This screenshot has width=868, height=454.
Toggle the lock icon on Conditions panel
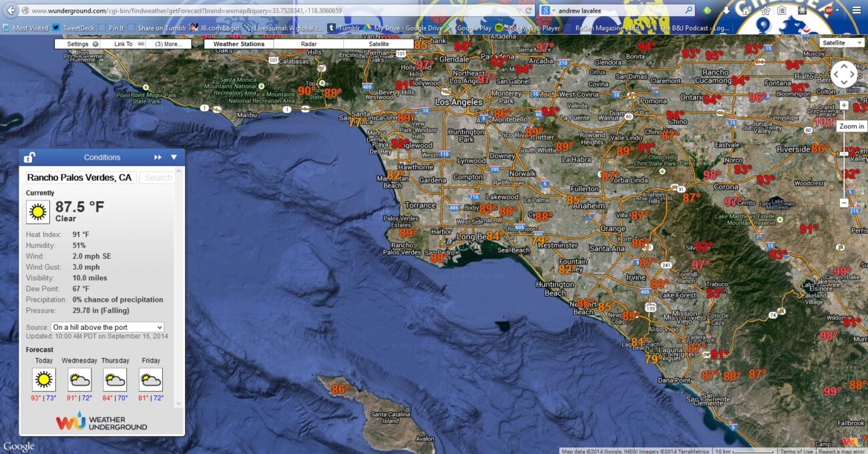coord(29,158)
